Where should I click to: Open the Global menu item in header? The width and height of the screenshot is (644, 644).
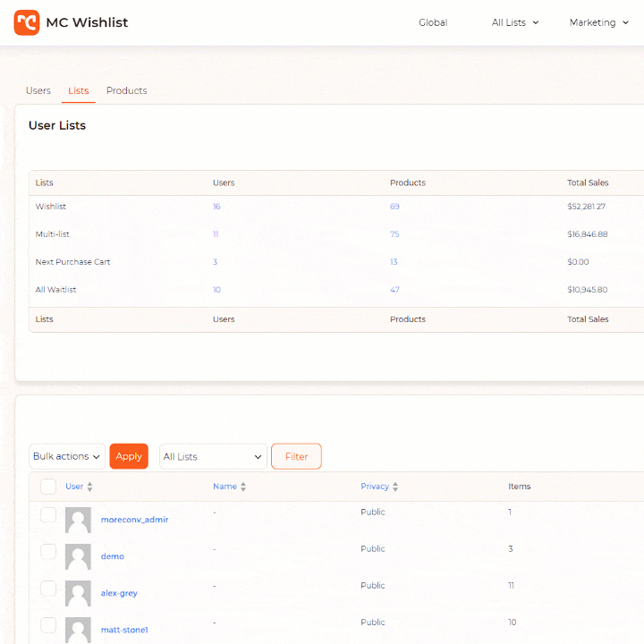pyautogui.click(x=433, y=22)
